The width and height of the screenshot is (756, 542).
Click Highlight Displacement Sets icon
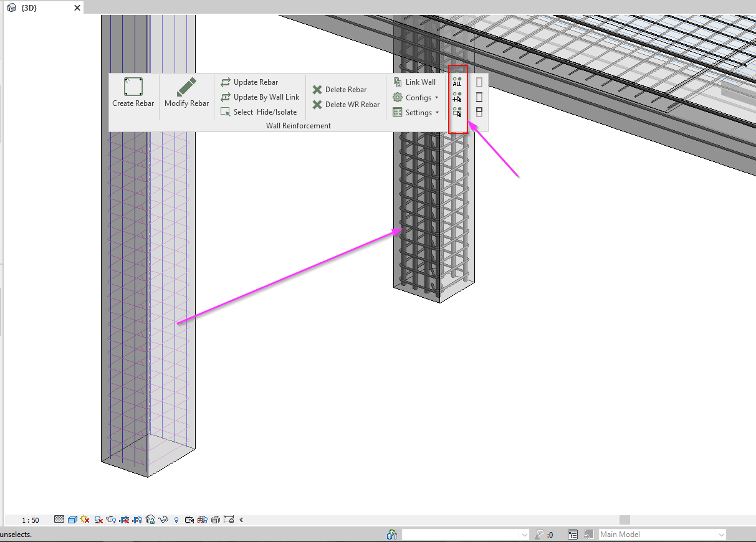coord(216,520)
